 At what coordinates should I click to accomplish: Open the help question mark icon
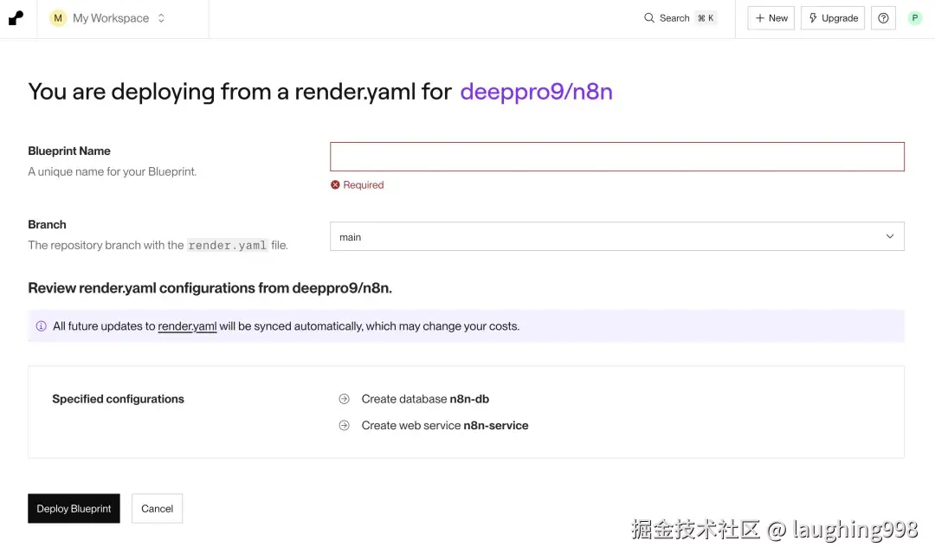pos(883,18)
